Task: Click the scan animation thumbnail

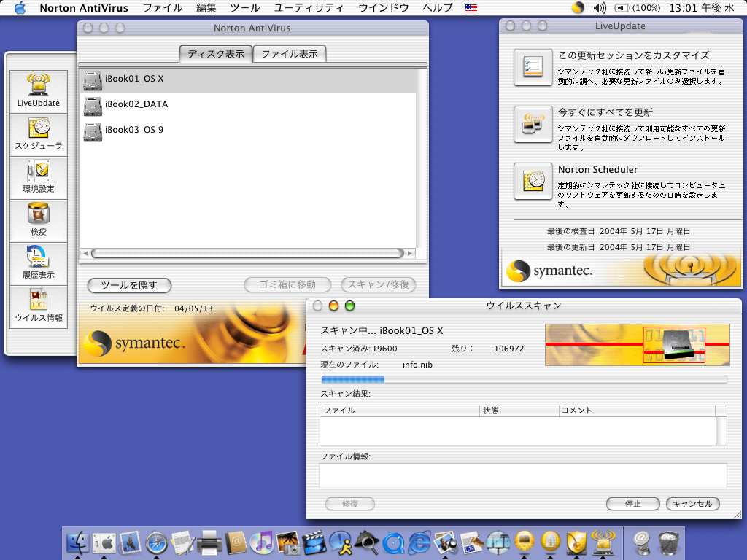Action: click(638, 345)
